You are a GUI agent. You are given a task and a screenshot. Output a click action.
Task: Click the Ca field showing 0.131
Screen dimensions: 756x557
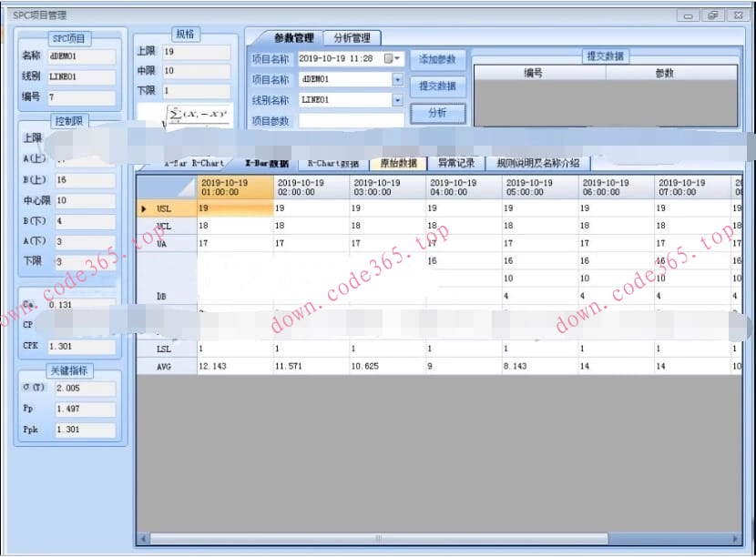tap(81, 305)
